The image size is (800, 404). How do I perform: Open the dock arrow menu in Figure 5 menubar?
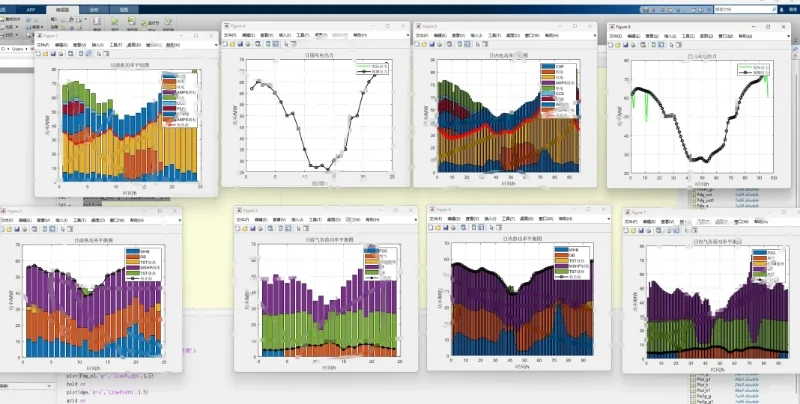[x=595, y=35]
